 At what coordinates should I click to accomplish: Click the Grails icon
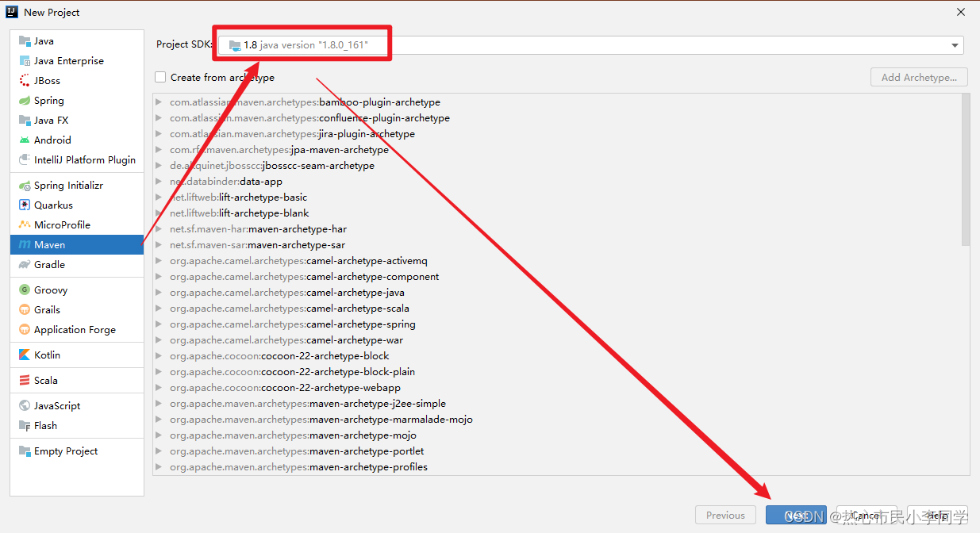[x=25, y=309]
